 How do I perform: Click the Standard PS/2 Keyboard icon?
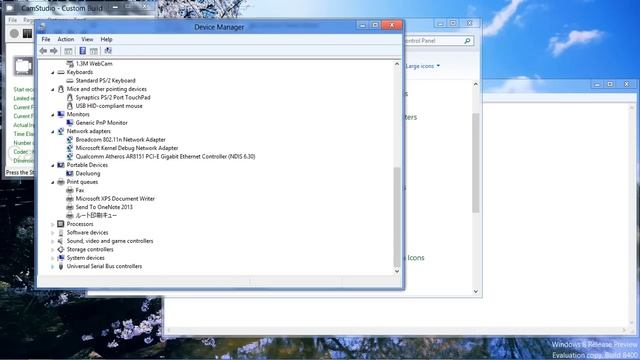pyautogui.click(x=70, y=81)
